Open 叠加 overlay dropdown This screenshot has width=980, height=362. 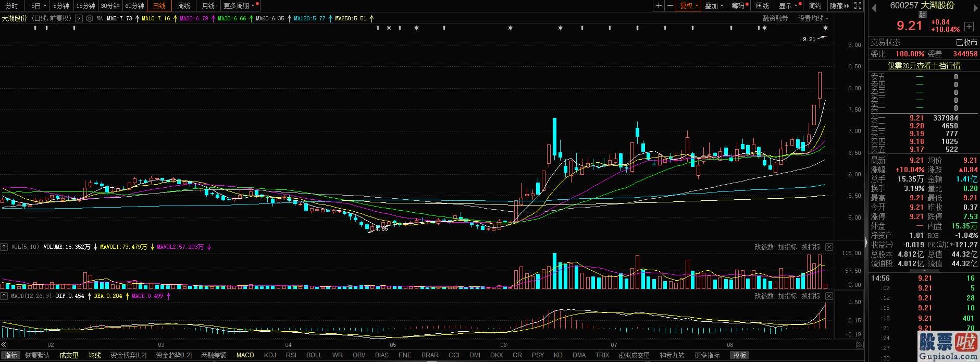click(x=714, y=6)
